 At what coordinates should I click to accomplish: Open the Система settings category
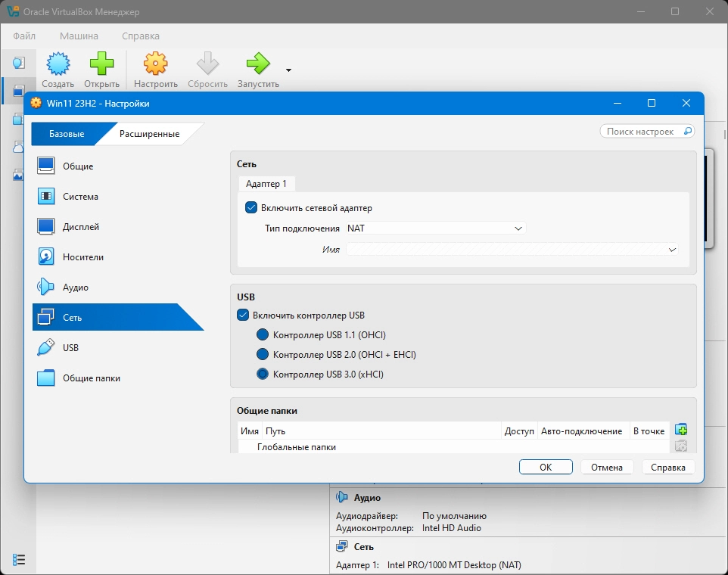[118, 196]
